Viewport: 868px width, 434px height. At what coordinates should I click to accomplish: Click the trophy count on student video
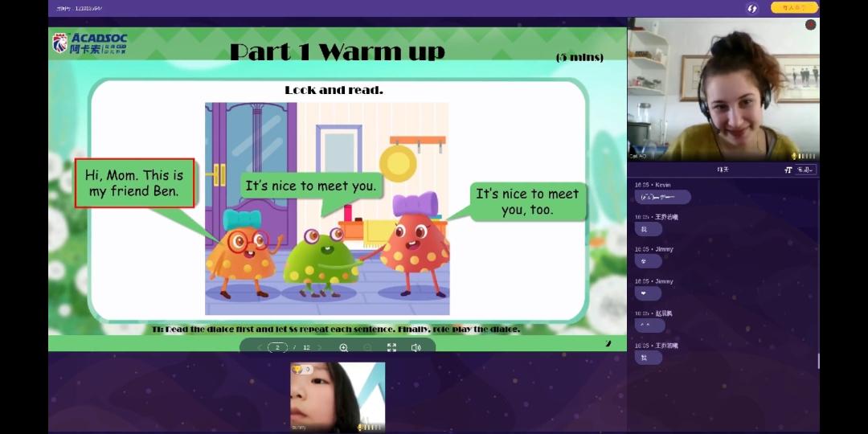[x=302, y=369]
